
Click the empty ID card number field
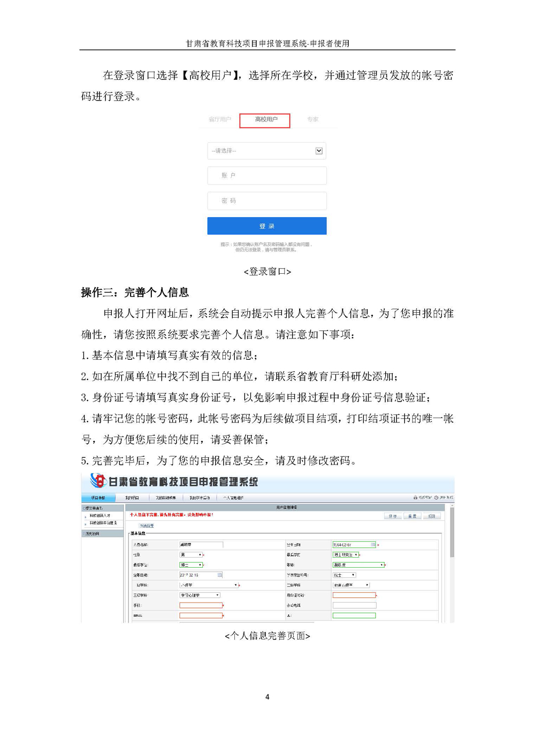click(x=354, y=595)
